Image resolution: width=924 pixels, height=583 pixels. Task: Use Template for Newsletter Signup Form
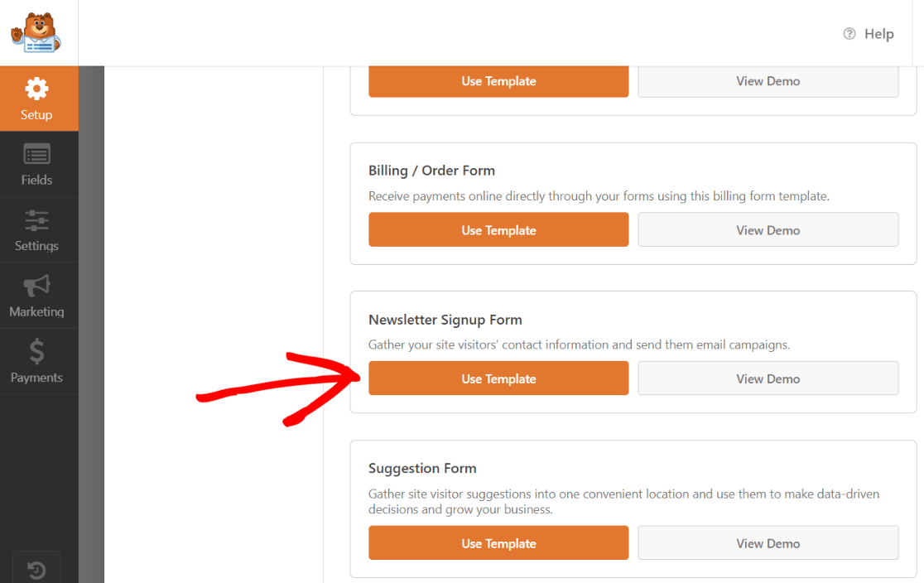coord(498,378)
